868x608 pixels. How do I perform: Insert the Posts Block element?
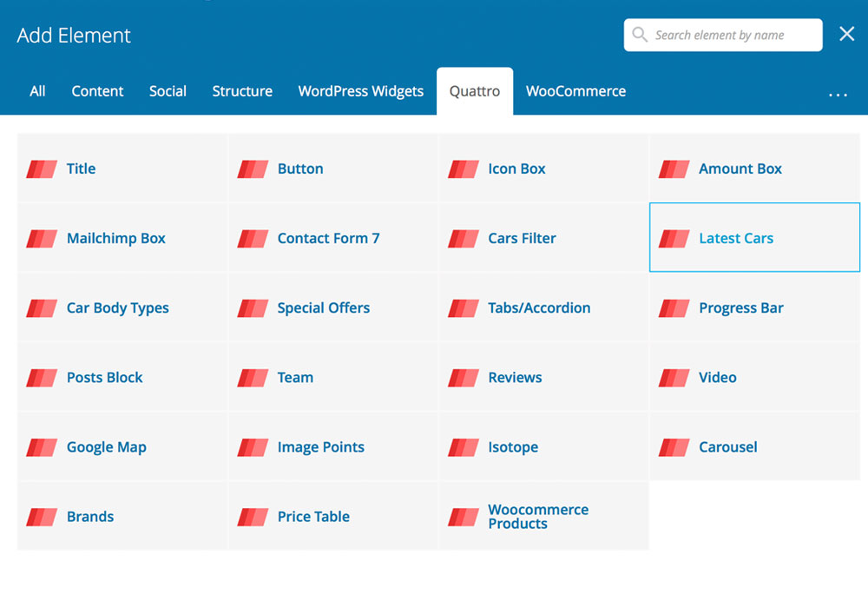point(122,377)
